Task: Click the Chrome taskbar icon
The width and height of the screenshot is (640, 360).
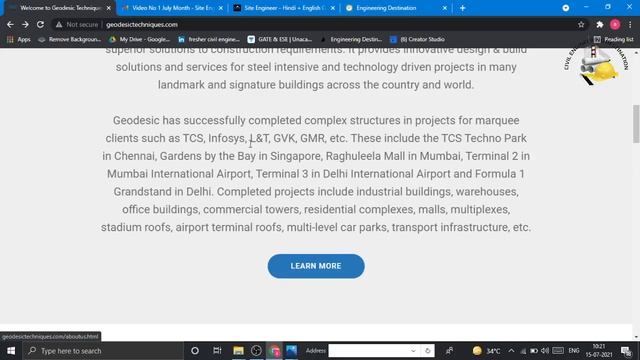Action: 274,351
